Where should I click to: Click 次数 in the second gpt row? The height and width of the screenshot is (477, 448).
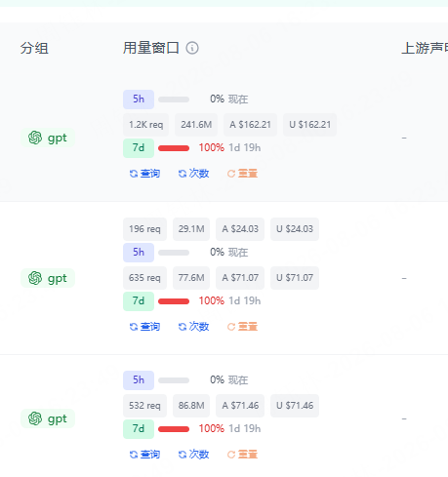(x=193, y=327)
